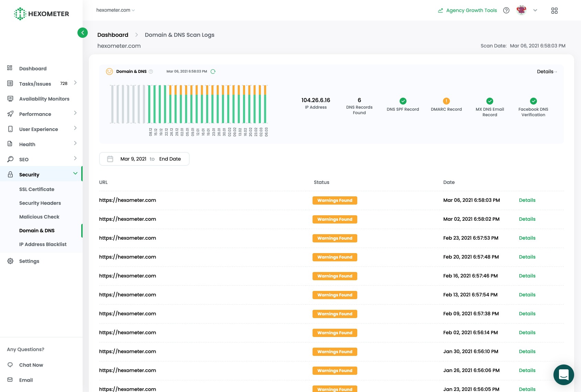Click the Domain & DNS info tooltip icon
This screenshot has width=581, height=392.
point(151,72)
